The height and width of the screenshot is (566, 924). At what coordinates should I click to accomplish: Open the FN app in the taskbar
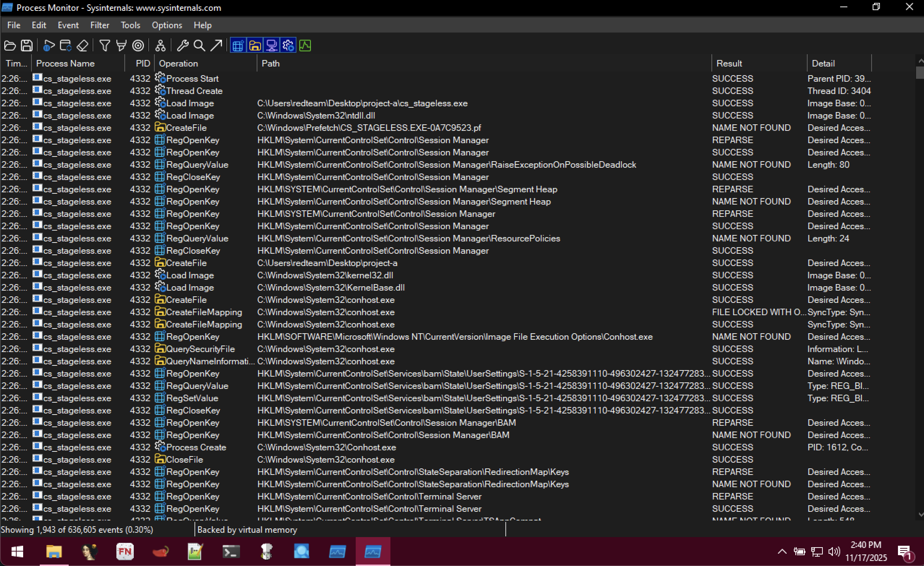point(125,552)
